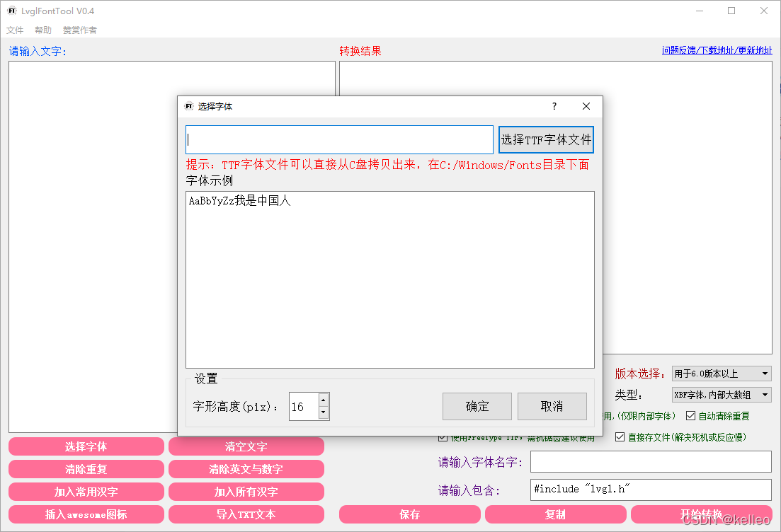Expand the 类型 dropdown showing XBF字体
Viewport: 781px width, 532px height.
point(722,395)
